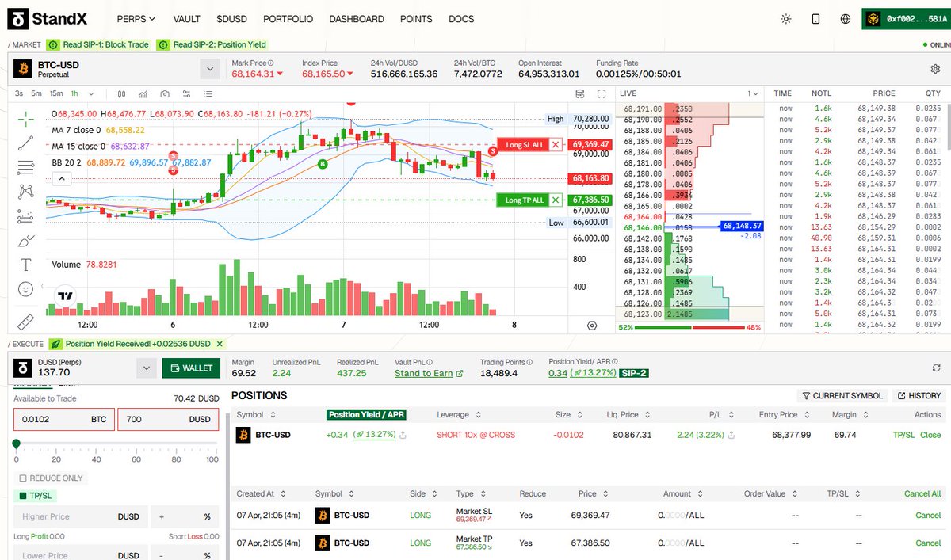Open the PERPS menu dropdown
This screenshot has height=560, width=951.
point(136,19)
